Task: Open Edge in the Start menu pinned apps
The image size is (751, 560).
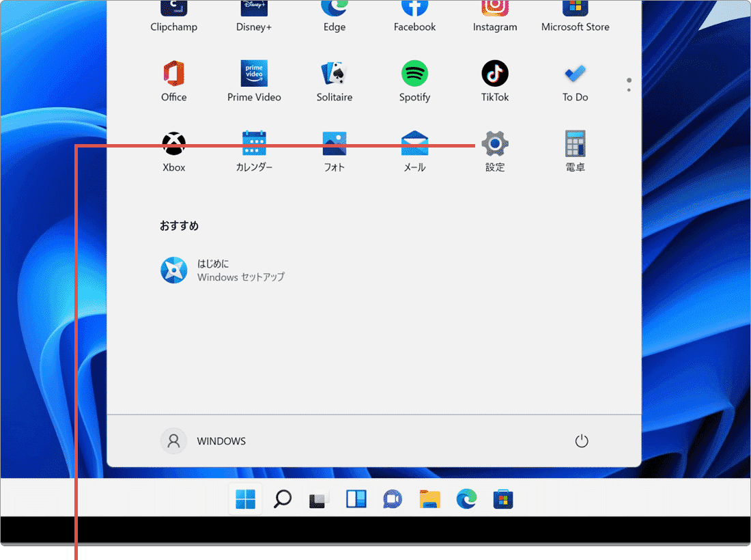Action: pos(335,17)
